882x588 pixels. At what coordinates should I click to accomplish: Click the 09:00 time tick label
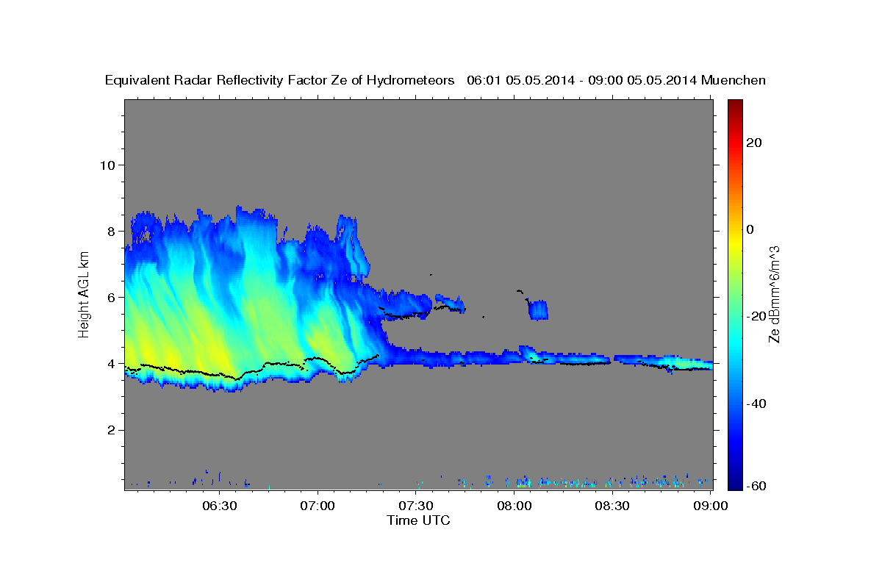pos(711,506)
